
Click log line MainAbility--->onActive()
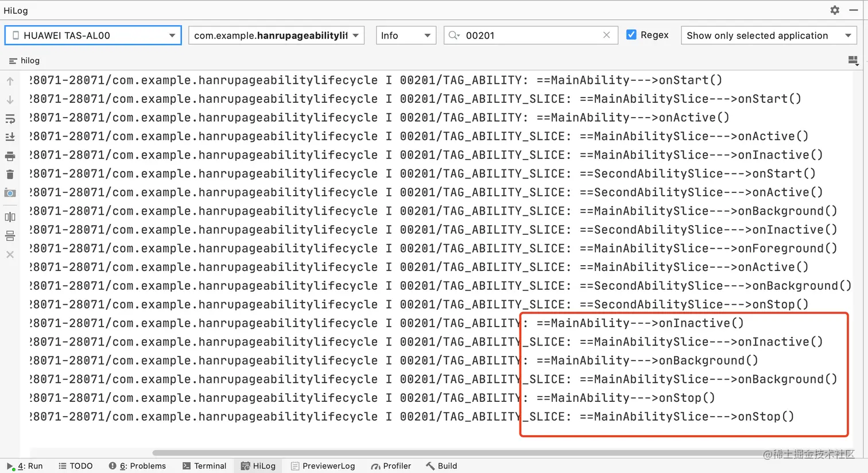pyautogui.click(x=379, y=118)
